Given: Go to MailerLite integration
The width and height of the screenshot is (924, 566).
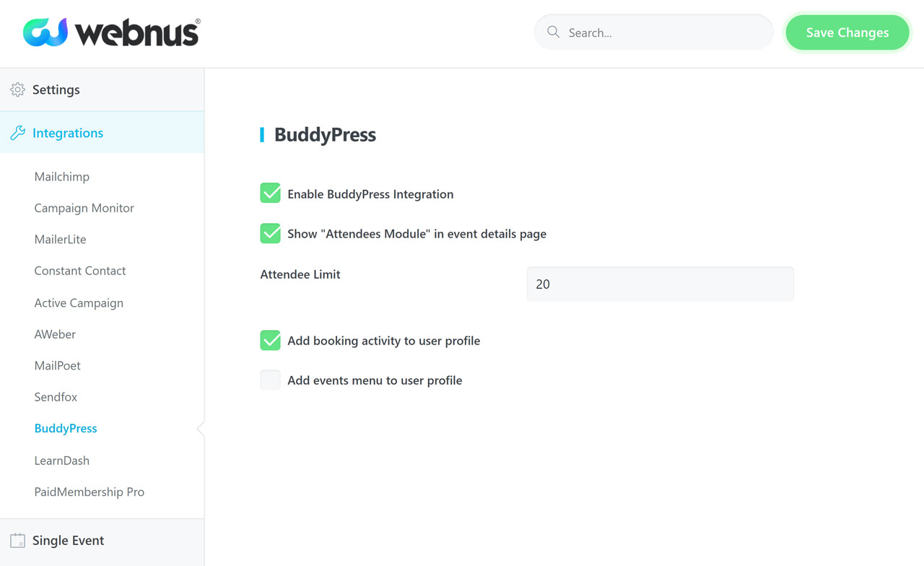Looking at the screenshot, I should coord(61,239).
